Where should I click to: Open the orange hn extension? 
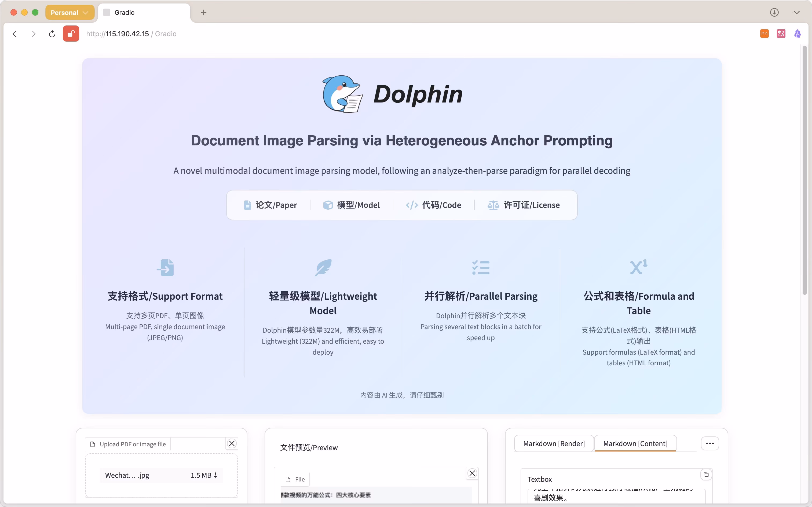pyautogui.click(x=764, y=34)
